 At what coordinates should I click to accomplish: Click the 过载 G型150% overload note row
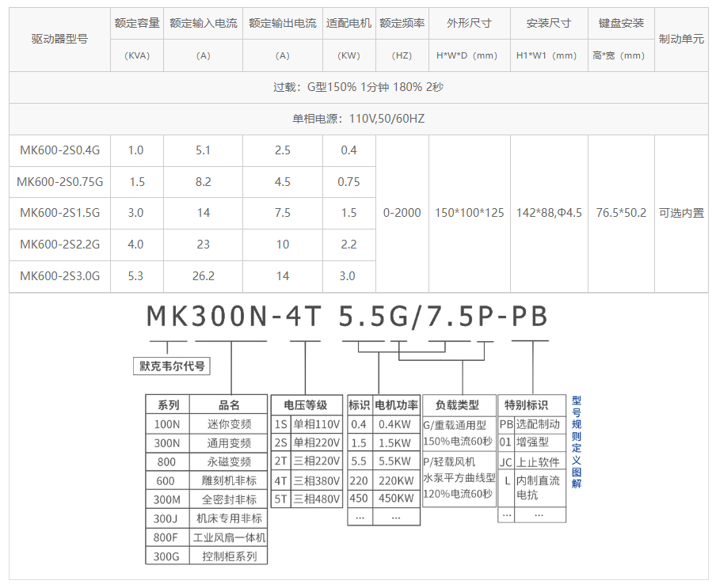[358, 89]
